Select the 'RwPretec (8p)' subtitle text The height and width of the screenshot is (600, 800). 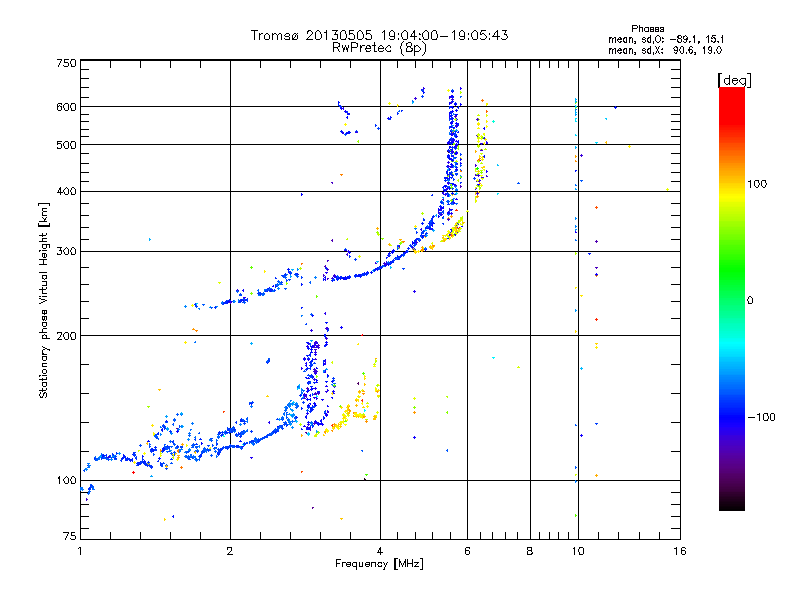[x=379, y=48]
